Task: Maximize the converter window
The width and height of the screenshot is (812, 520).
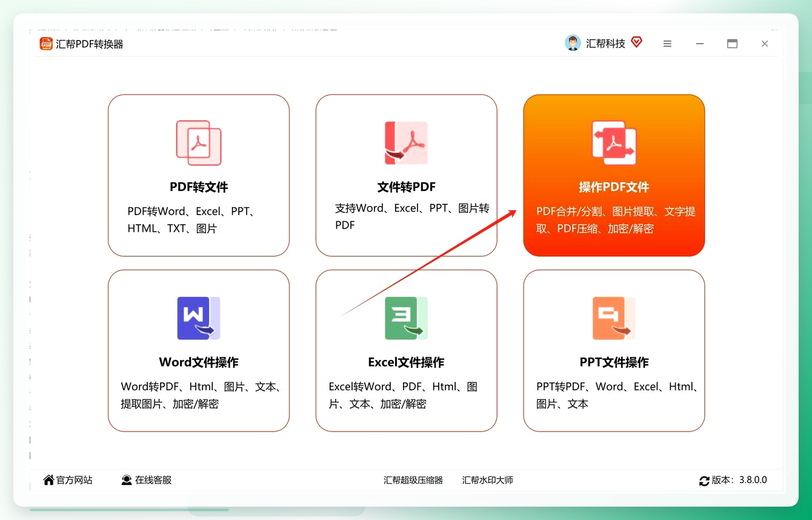Action: click(732, 44)
